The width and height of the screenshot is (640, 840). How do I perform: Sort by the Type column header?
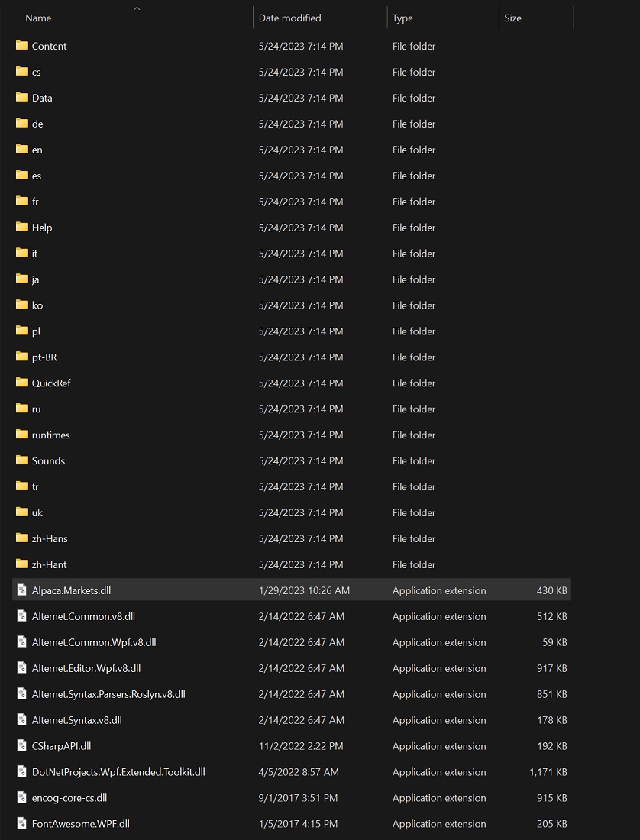[402, 18]
